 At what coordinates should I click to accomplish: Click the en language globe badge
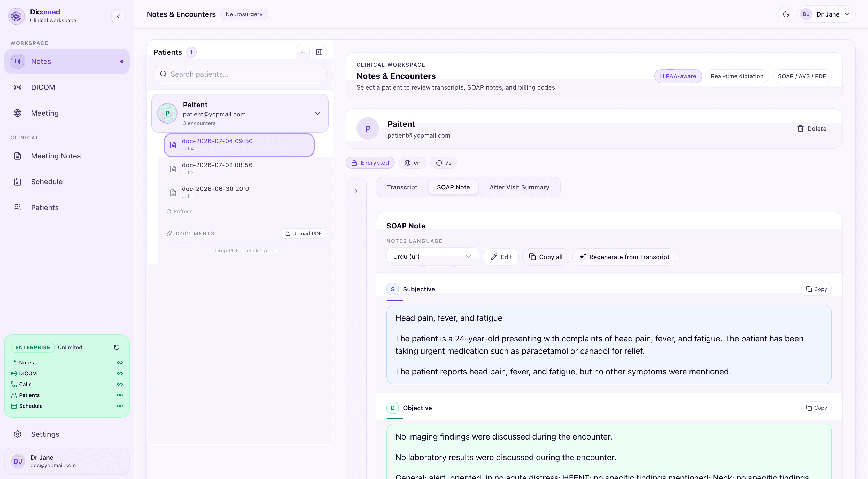413,163
